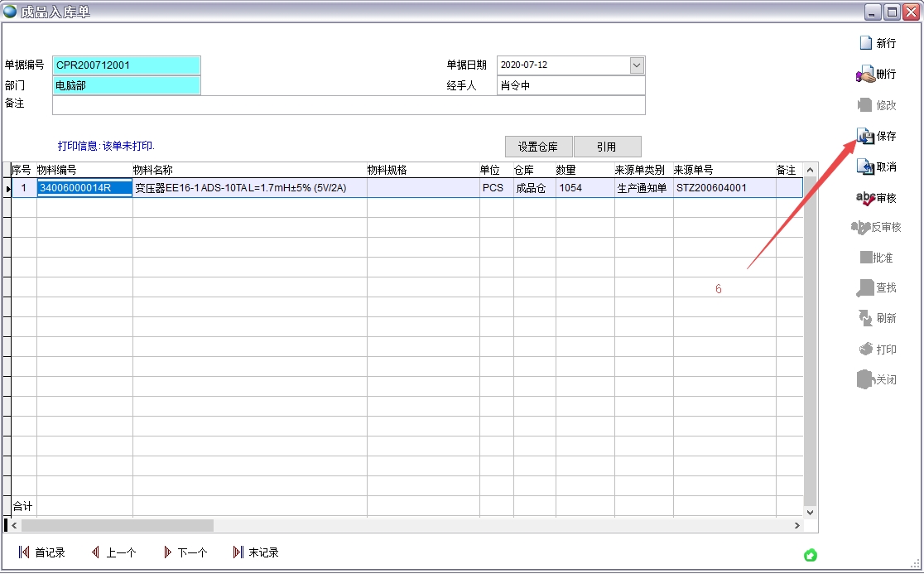Jump to last record with 末记录
This screenshot has height=574, width=924.
coord(238,552)
